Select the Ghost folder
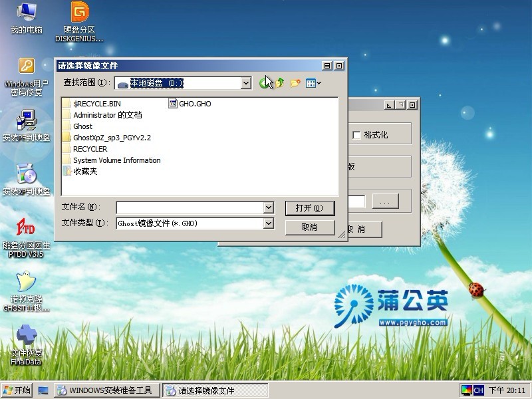 tap(78, 126)
